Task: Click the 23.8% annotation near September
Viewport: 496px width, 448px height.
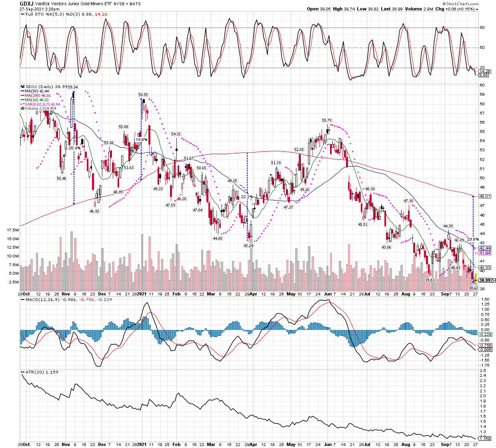Action: (473, 239)
